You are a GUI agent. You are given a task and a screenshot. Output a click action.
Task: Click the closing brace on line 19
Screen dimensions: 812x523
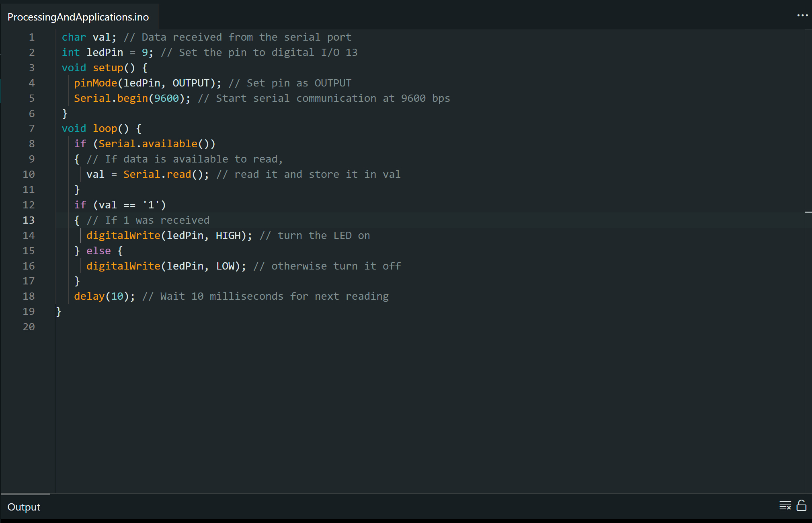click(x=59, y=312)
